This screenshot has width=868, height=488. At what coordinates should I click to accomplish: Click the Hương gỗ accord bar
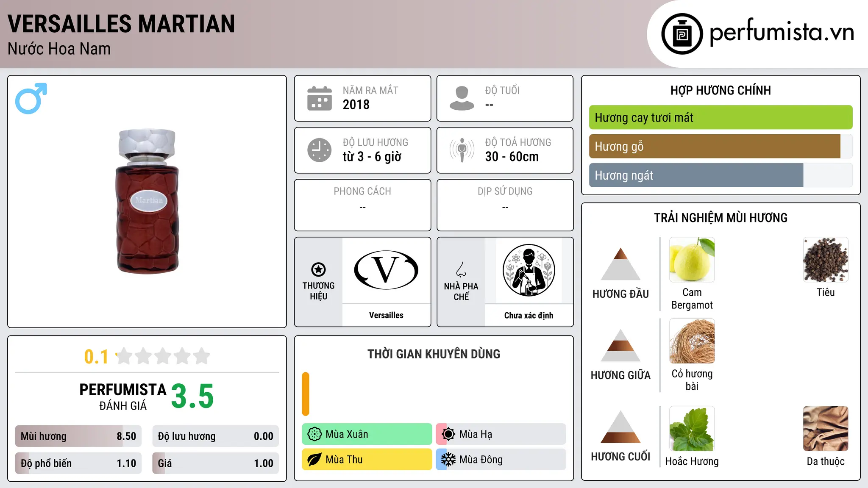point(721,146)
